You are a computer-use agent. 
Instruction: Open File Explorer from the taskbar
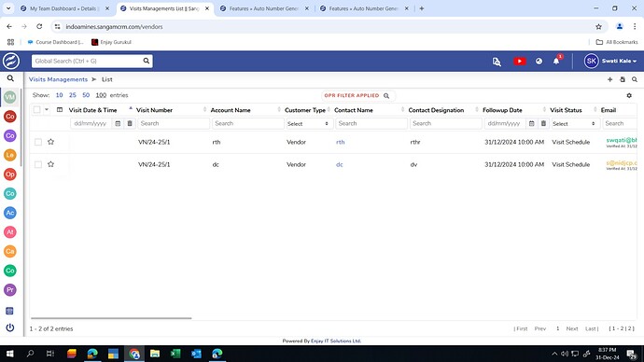[x=155, y=354]
